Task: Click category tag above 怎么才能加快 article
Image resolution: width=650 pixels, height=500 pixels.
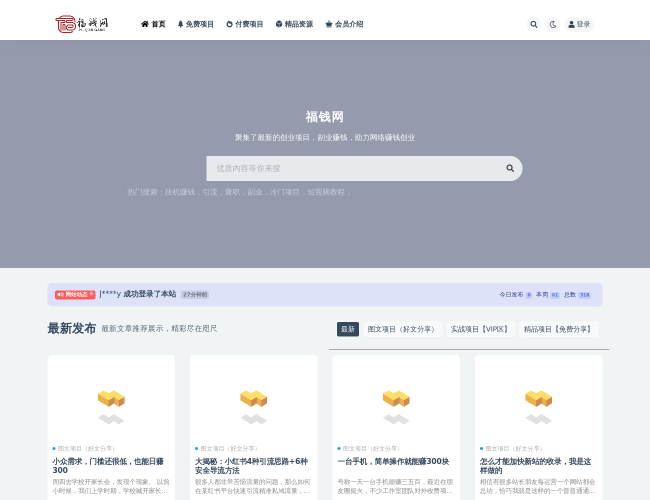Action: pyautogui.click(x=512, y=449)
